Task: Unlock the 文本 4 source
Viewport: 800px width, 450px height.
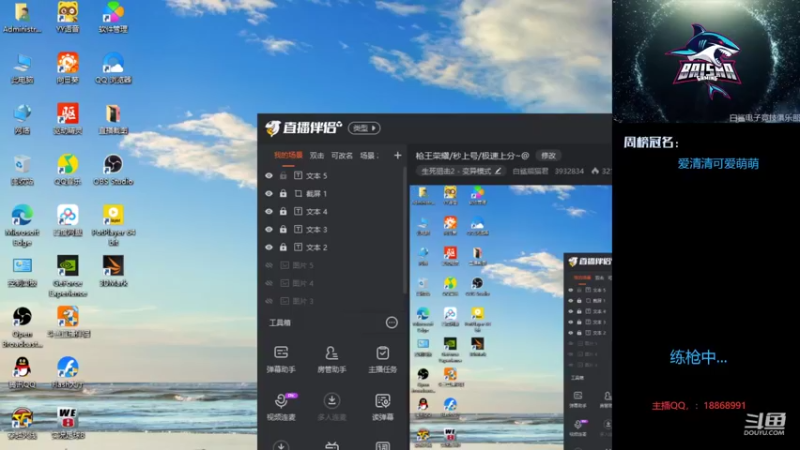Action: click(283, 211)
